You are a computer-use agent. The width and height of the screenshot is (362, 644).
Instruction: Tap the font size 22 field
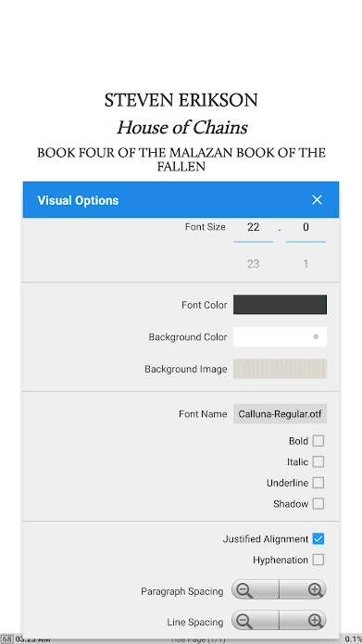[254, 227]
